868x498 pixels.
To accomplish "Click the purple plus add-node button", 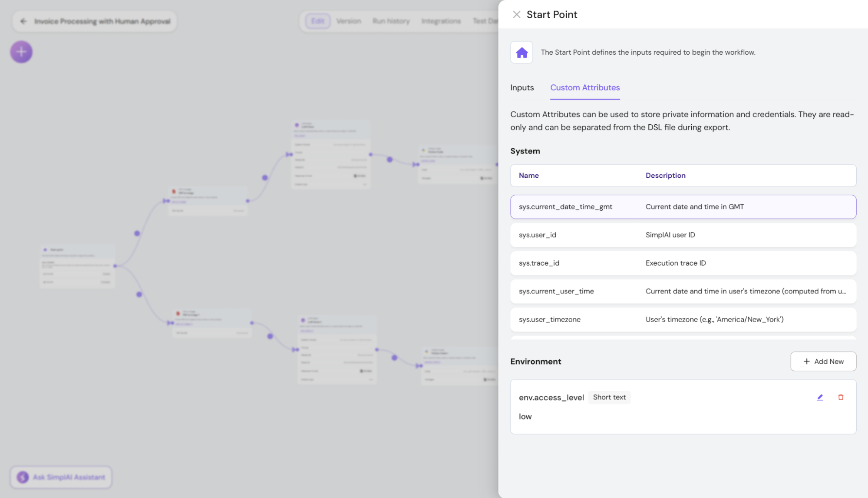I will [x=21, y=52].
